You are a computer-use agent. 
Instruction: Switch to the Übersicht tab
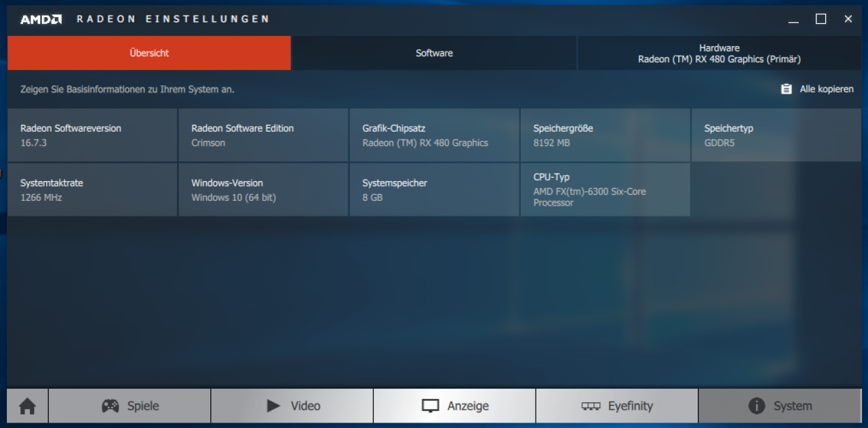coord(149,53)
